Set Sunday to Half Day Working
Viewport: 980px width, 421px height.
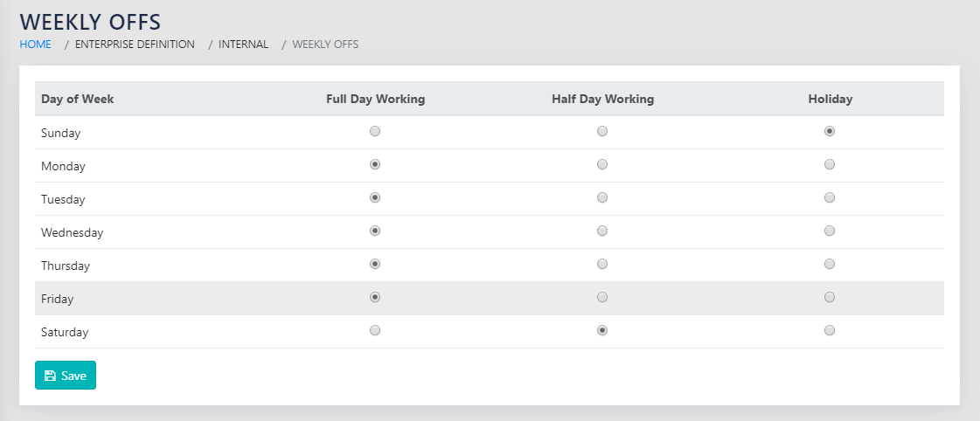(x=602, y=131)
